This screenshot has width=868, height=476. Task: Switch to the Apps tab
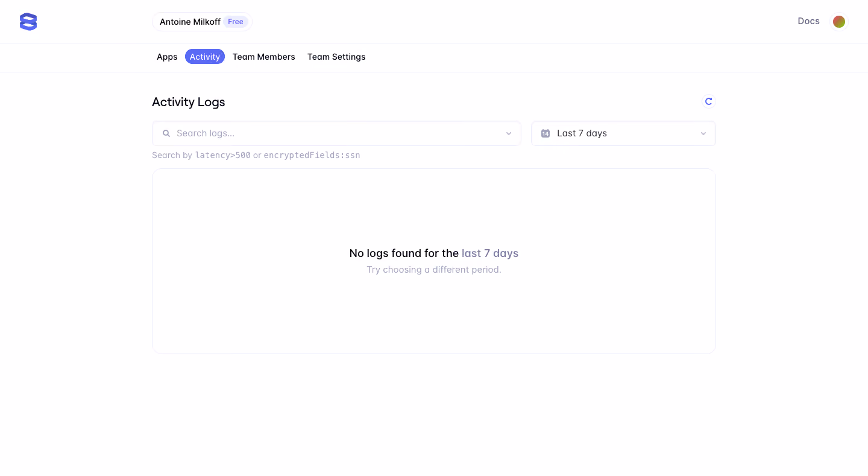point(167,57)
